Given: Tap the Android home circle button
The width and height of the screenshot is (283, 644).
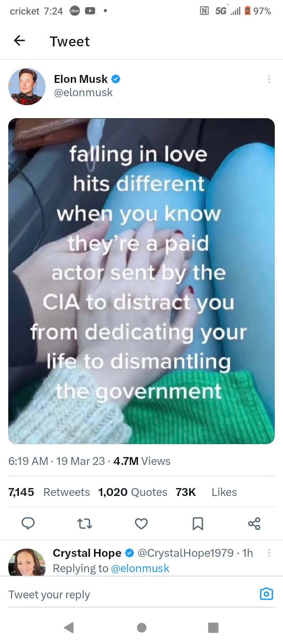Looking at the screenshot, I should (x=142, y=628).
